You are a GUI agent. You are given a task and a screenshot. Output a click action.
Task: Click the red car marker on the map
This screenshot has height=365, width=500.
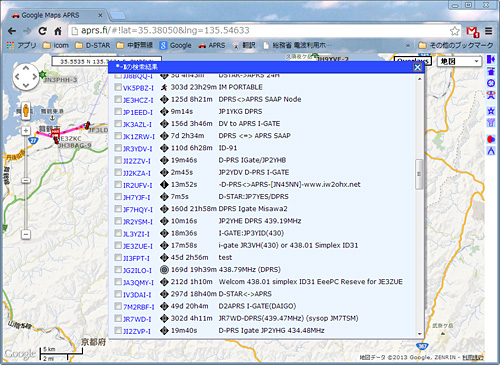pos(87,125)
